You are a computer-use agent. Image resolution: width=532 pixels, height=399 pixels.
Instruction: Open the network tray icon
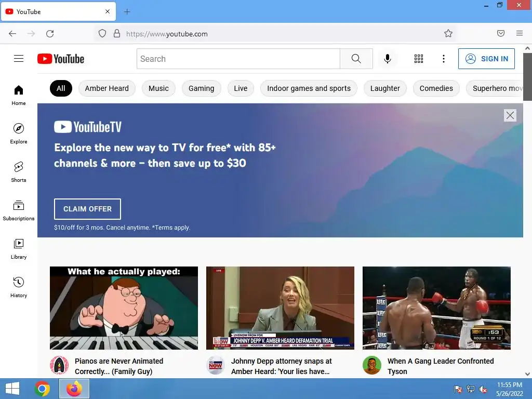[471, 389]
